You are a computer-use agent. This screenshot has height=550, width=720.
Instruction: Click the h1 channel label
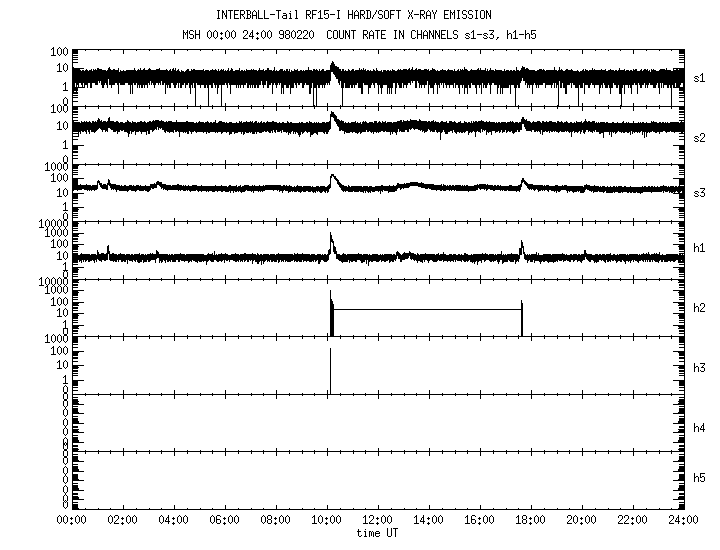click(700, 248)
